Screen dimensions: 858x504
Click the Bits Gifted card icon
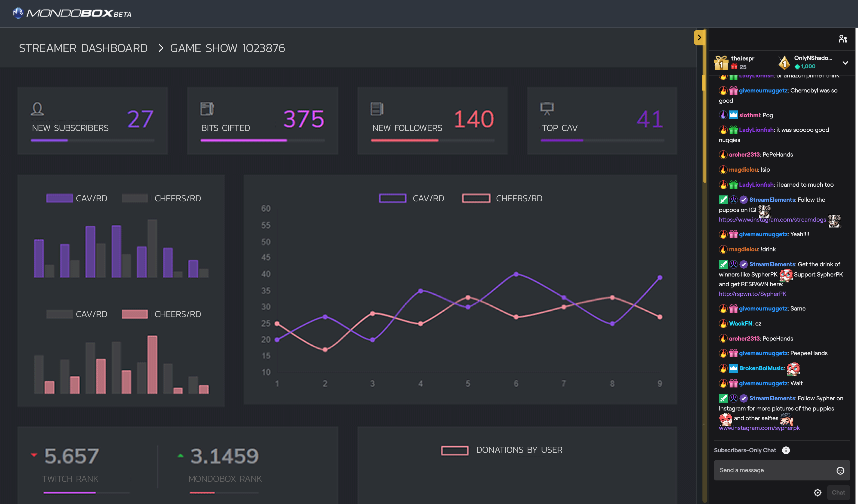coord(207,109)
